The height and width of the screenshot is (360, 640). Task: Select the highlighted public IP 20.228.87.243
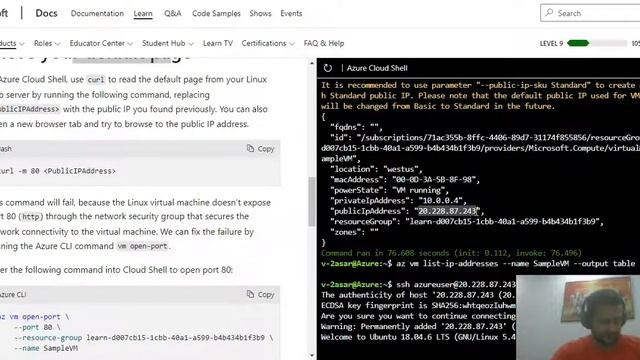pyautogui.click(x=448, y=211)
